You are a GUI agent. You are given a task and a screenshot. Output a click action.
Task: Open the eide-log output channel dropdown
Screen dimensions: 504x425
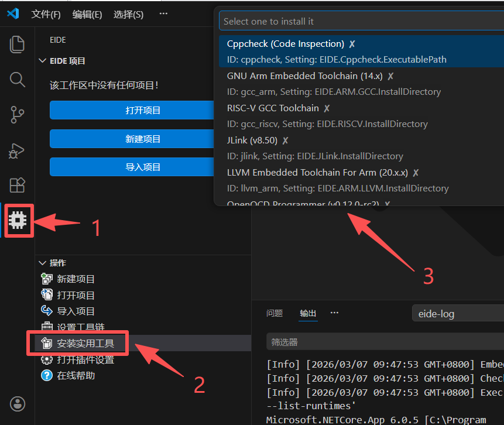click(458, 313)
